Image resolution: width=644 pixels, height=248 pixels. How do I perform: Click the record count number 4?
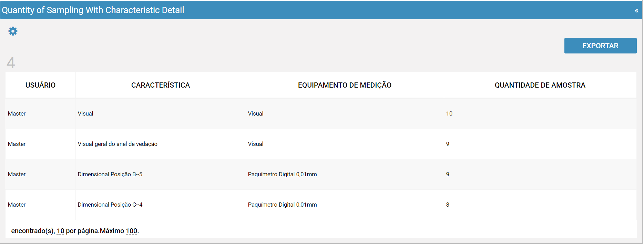point(11,63)
